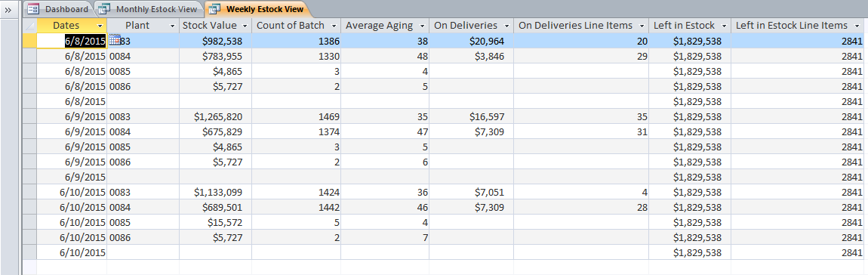Select the On Deliveries column header
This screenshot has width=868, height=275.
[x=471, y=26]
